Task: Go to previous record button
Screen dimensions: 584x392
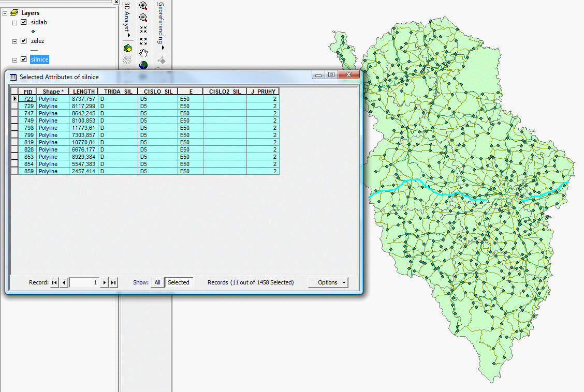Action: coord(64,283)
